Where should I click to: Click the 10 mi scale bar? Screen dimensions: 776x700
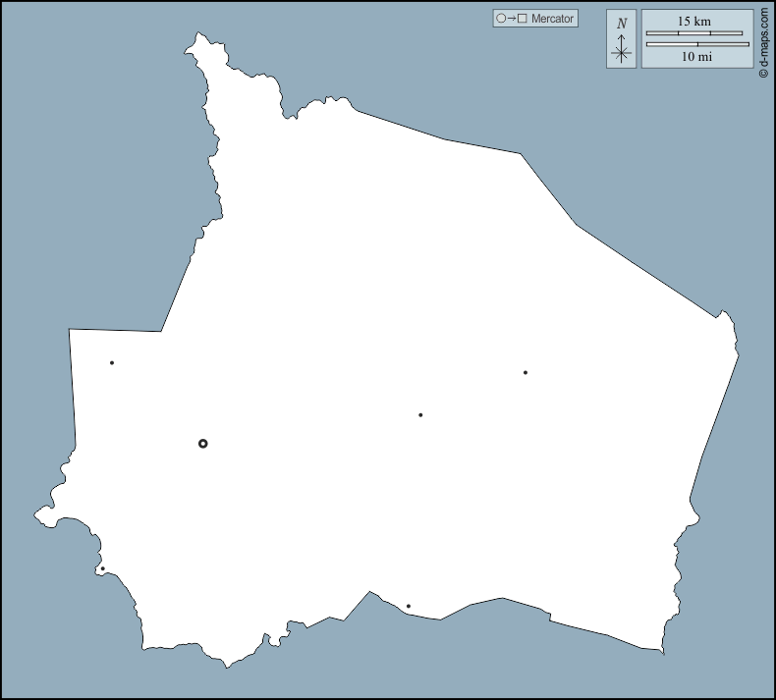697,44
